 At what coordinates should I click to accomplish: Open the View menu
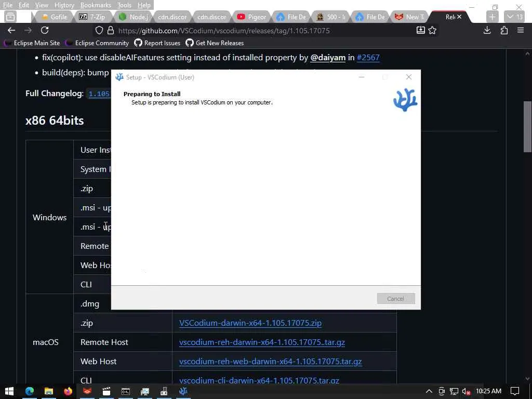pyautogui.click(x=42, y=5)
